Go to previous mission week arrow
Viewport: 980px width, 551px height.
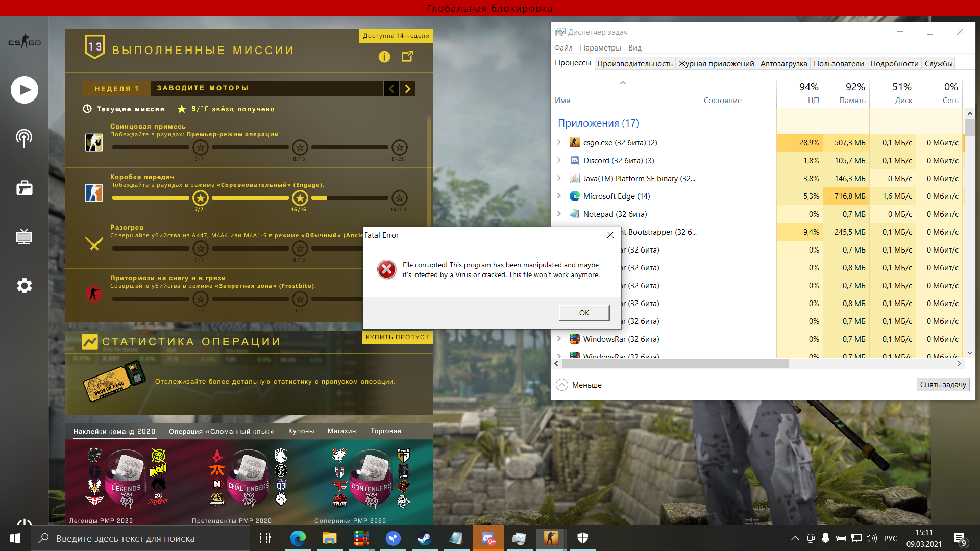click(391, 89)
